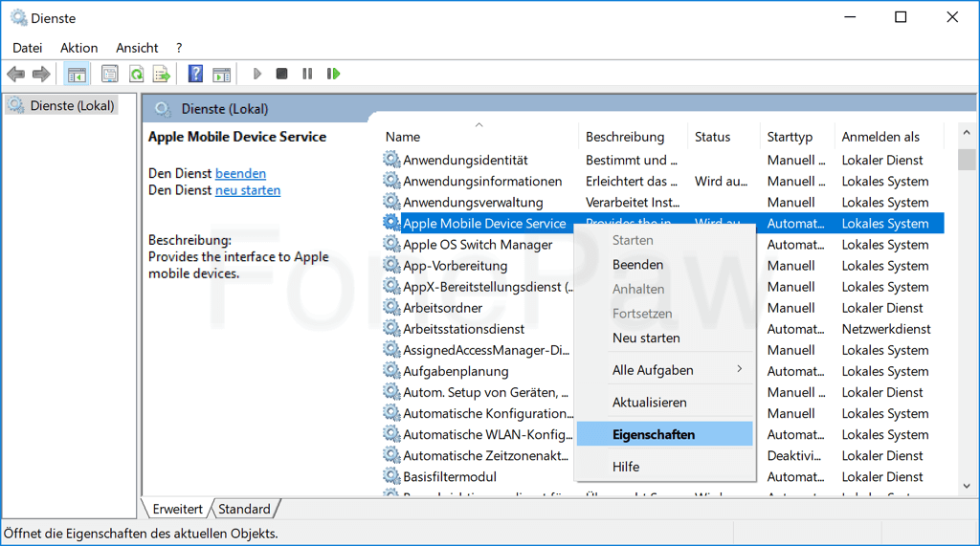Click the scrollbar up arrow
The height and width of the screenshot is (546, 980).
point(967,133)
